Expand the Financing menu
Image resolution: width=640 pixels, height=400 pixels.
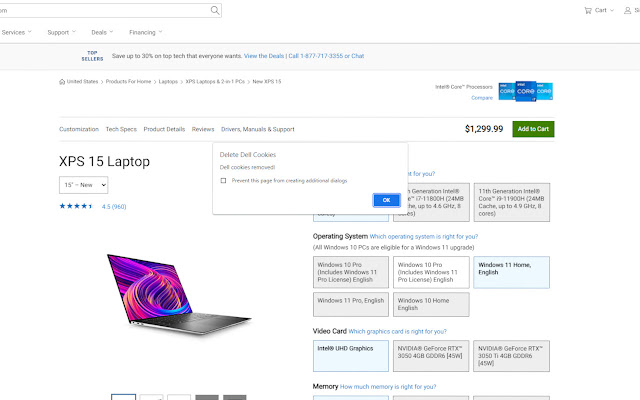point(146,32)
